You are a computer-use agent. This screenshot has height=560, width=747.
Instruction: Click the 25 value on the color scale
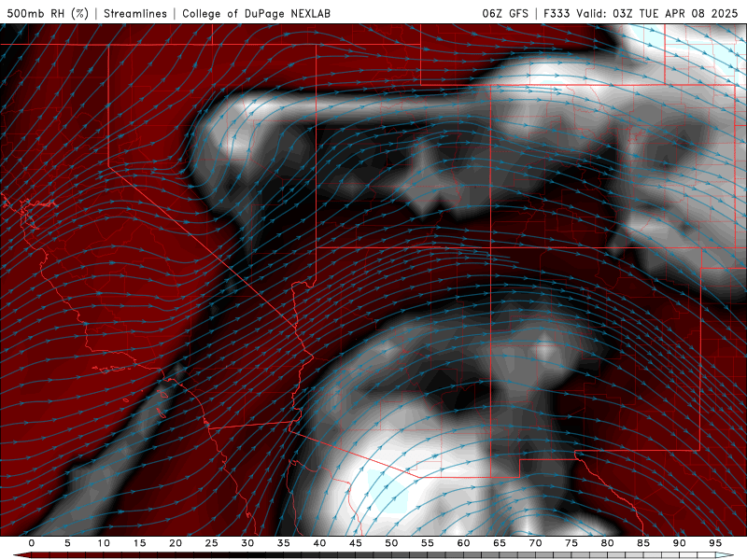point(212,543)
